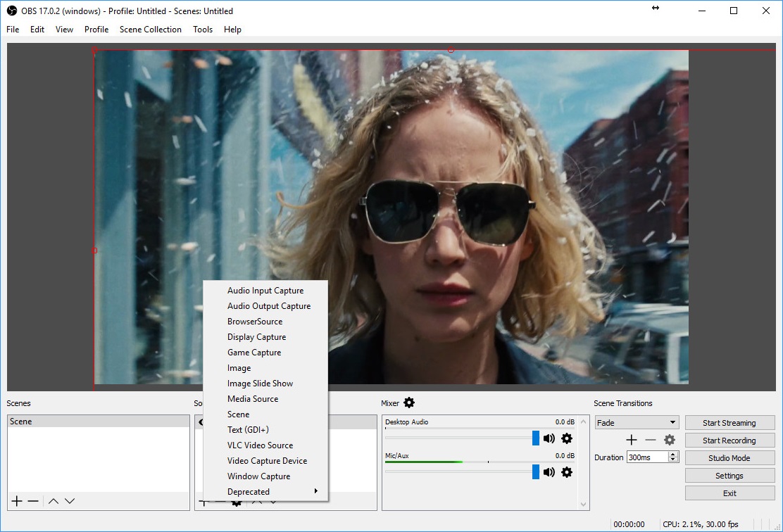783x532 pixels.
Task: Remove the selected scene with the minus icon
Action: click(x=34, y=501)
